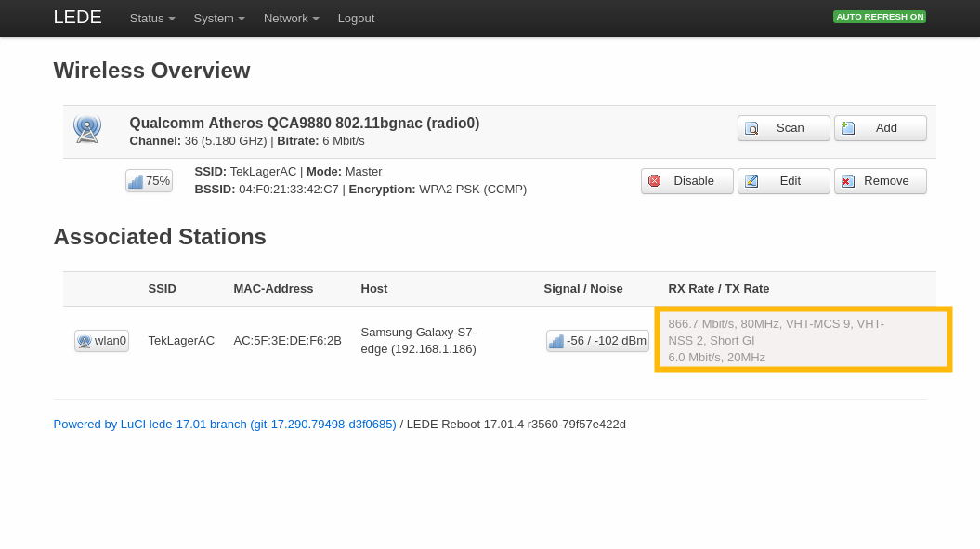Image resolution: width=980 pixels, height=549 pixels.
Task: Click the add icon on the Add button
Action: pos(848,127)
